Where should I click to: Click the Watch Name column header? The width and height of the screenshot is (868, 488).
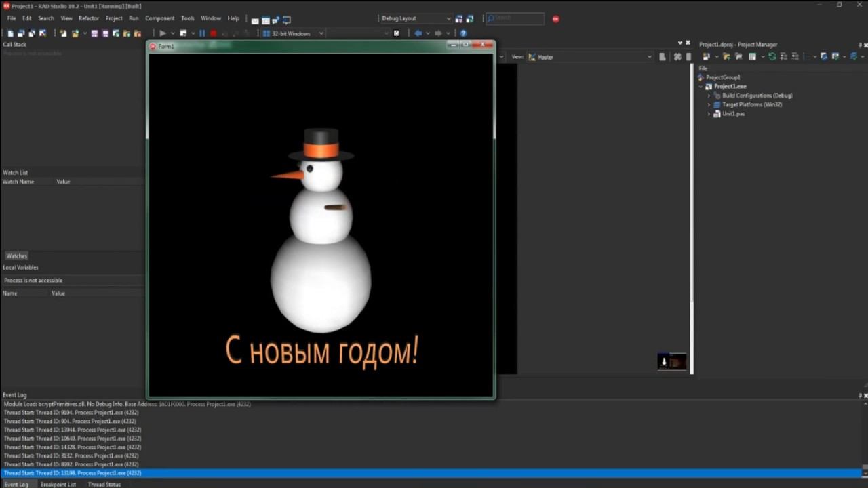pyautogui.click(x=27, y=182)
